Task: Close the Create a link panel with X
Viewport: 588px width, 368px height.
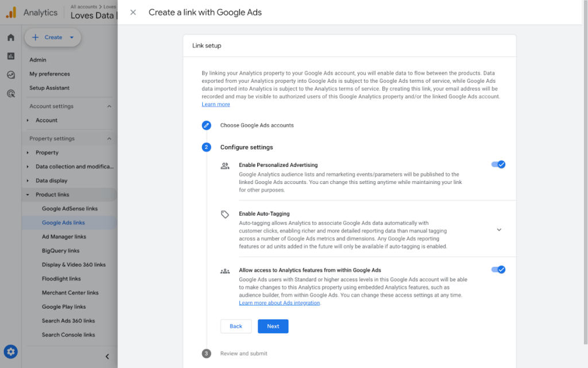Action: [133, 13]
